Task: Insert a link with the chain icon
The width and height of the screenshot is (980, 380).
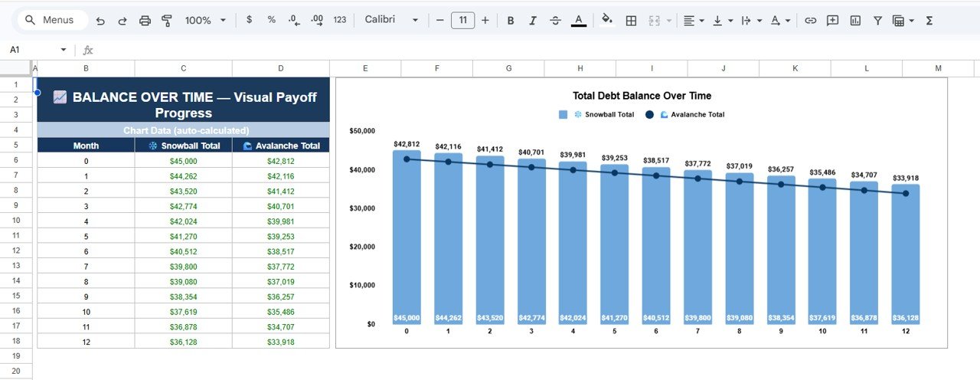Action: click(x=810, y=21)
